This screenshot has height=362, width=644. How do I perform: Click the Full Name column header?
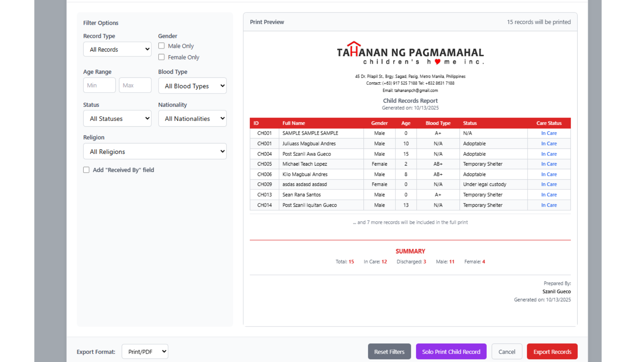click(x=293, y=123)
